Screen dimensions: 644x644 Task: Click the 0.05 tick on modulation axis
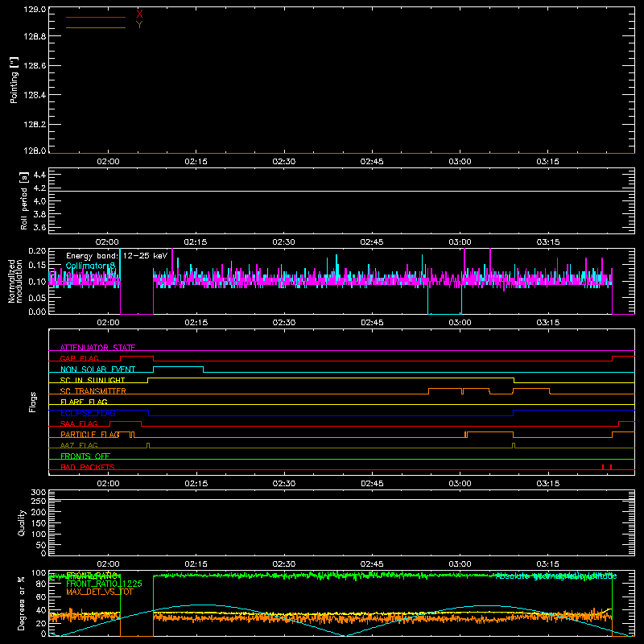tap(38, 298)
